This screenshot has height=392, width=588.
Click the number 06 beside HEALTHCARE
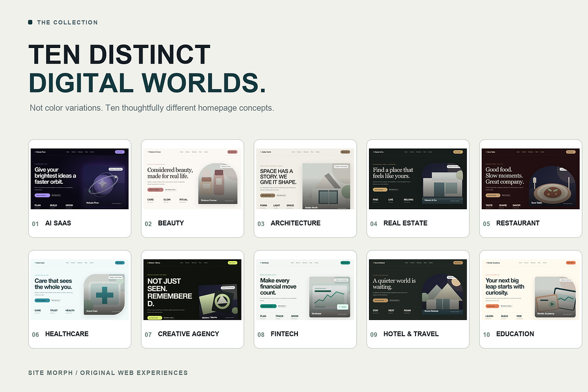pyautogui.click(x=35, y=335)
